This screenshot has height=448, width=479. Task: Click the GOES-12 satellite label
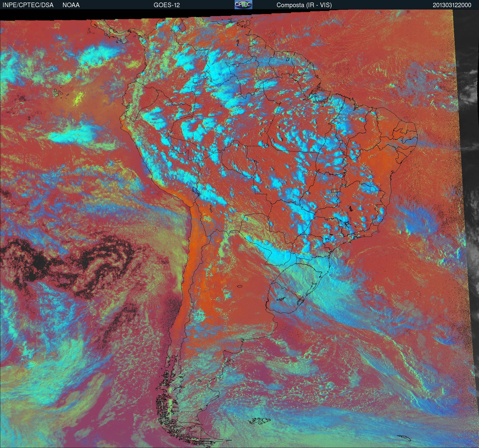click(x=167, y=5)
